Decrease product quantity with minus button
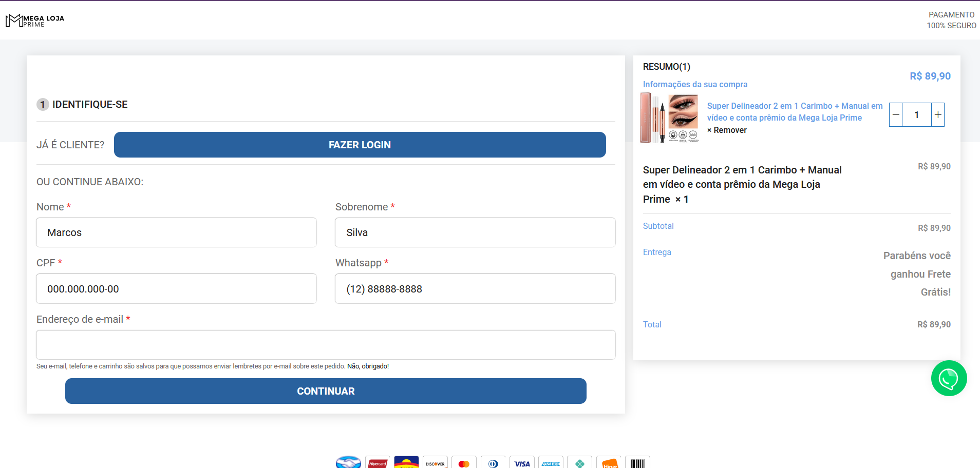The width and height of the screenshot is (980, 468). [x=896, y=115]
